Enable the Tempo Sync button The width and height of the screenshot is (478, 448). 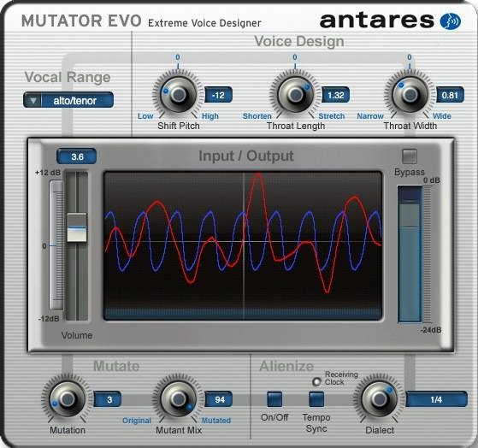(x=316, y=399)
